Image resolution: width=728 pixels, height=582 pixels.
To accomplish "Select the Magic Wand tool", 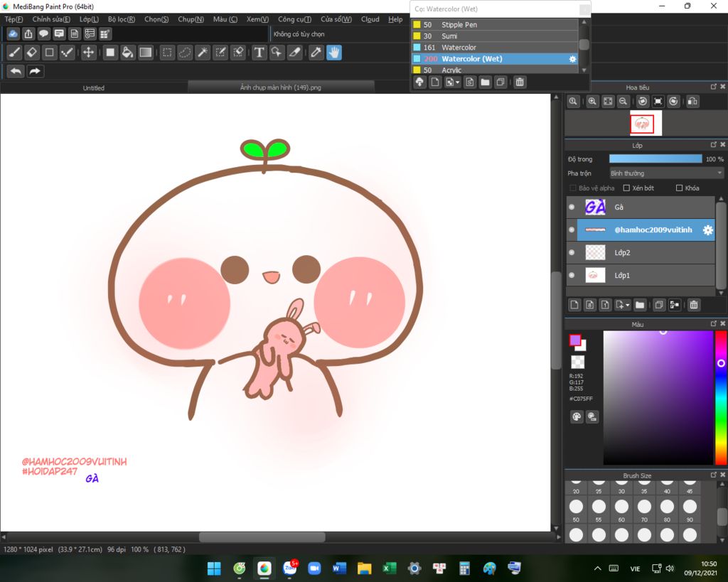I will pos(203,53).
